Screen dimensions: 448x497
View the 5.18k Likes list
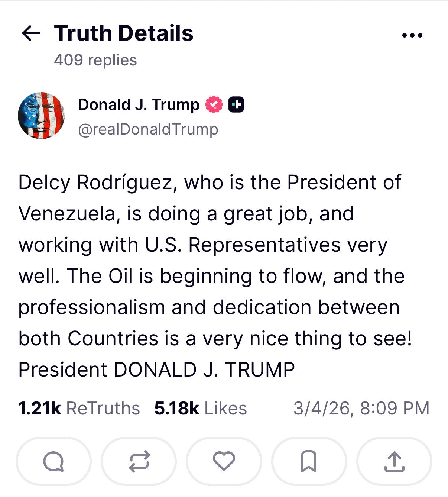201,408
